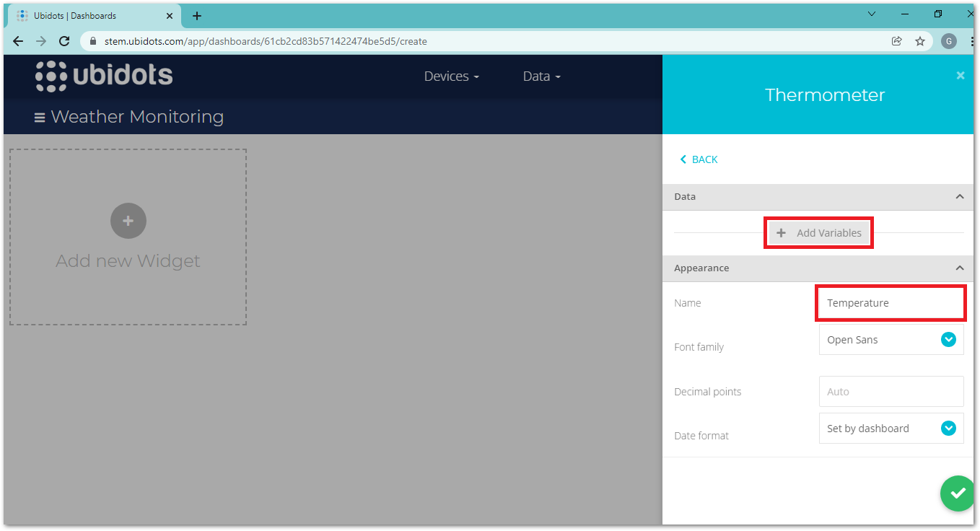Click the green checkmark confirm button
980x531 pixels.
pos(958,493)
